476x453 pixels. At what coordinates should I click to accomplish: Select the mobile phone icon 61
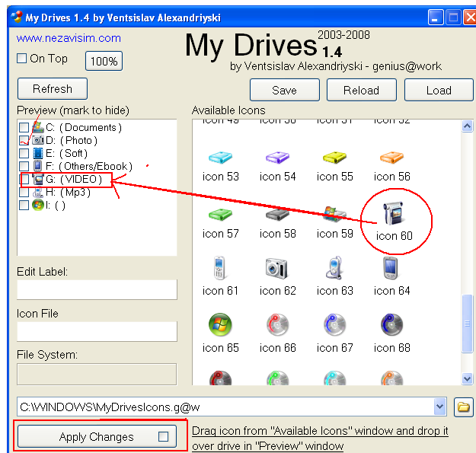click(219, 268)
